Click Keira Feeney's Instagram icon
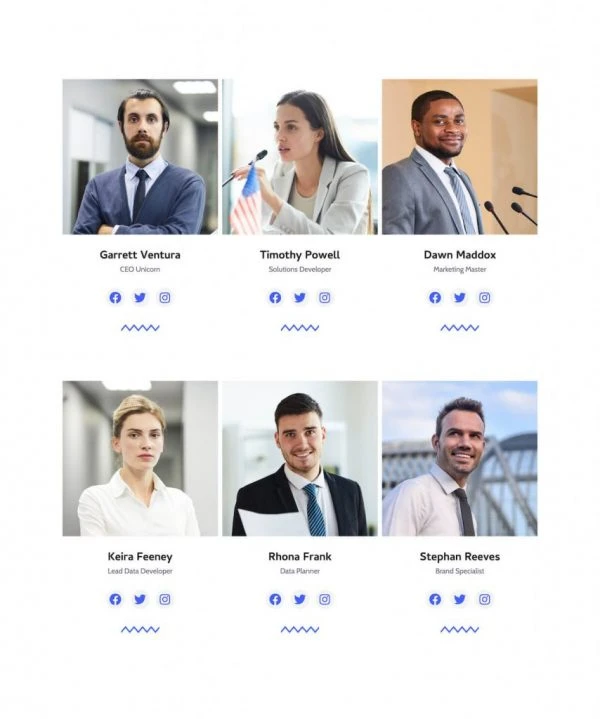The image size is (600, 719). click(165, 599)
